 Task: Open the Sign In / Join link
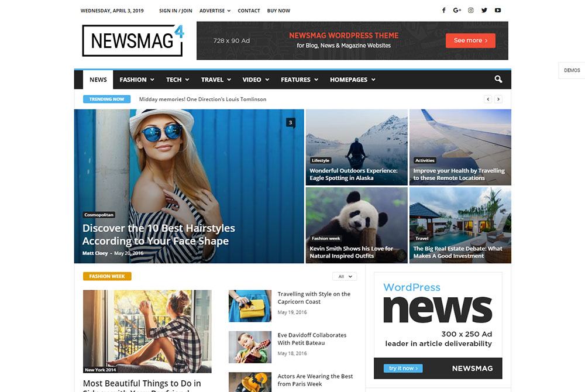pos(175,11)
